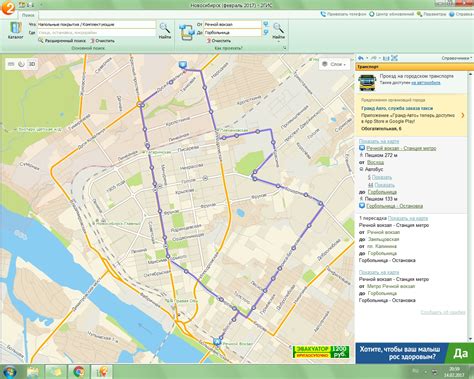Open the 'на автомобиле' link

[425, 83]
